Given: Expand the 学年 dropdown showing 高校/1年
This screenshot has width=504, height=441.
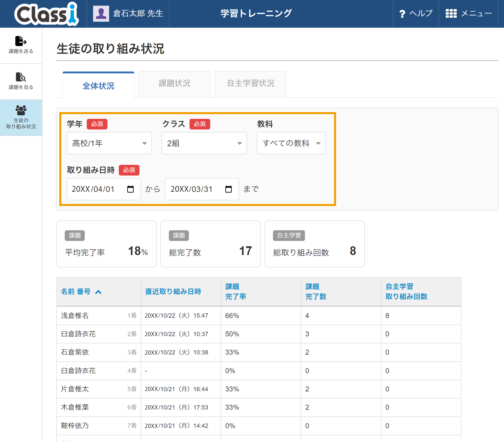Looking at the screenshot, I should 109,143.
